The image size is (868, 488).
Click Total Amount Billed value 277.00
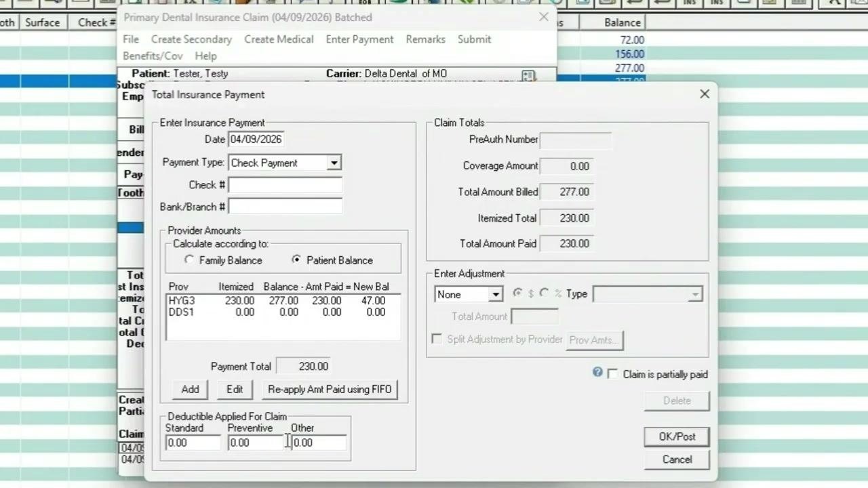click(x=566, y=192)
